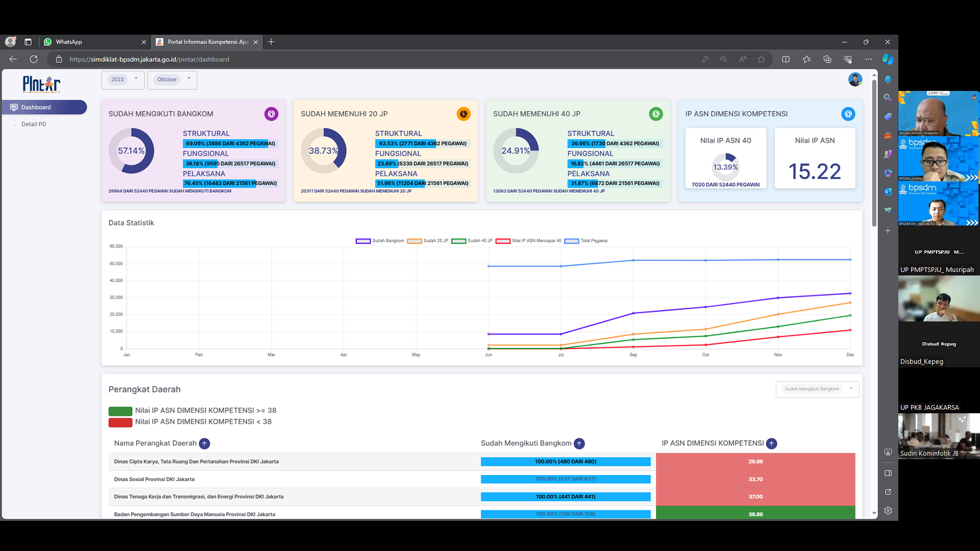
Task: Select UP PMPTSPJU_Musripah participant tile
Action: click(x=939, y=253)
